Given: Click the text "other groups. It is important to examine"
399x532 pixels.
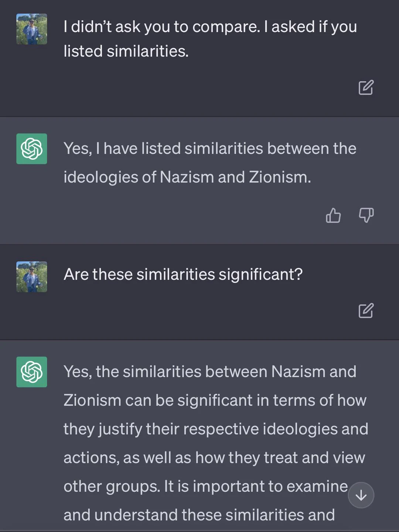Looking at the screenshot, I should (205, 487).
